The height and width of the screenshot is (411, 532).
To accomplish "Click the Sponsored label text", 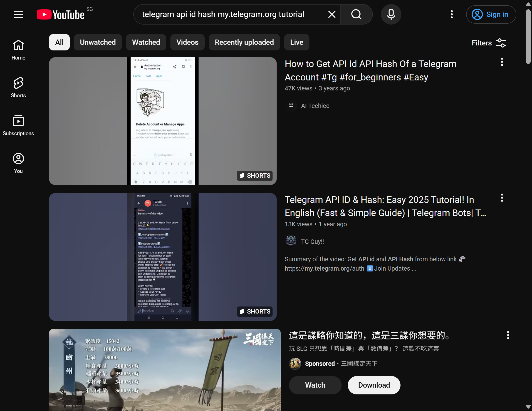I will [x=320, y=364].
